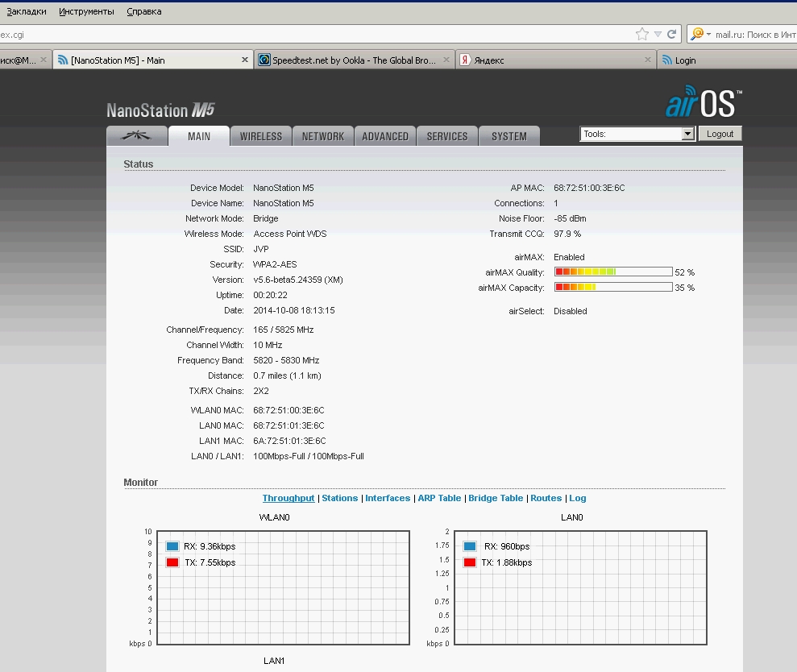This screenshot has height=672, width=797.
Task: Click the LAN0 throughput graph
Action: (580, 587)
